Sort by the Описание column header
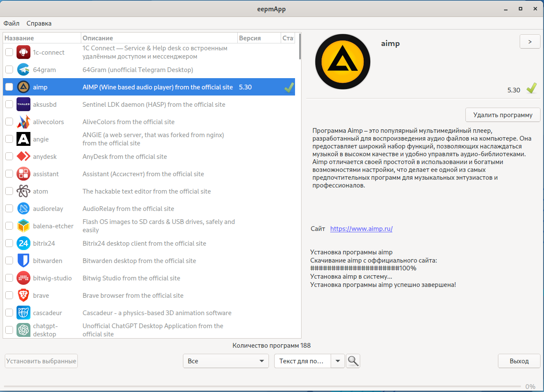The height and width of the screenshot is (392, 544). [159, 38]
